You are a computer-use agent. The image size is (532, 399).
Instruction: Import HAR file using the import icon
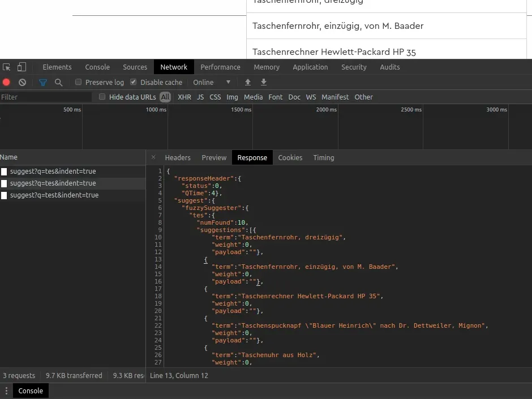[247, 82]
